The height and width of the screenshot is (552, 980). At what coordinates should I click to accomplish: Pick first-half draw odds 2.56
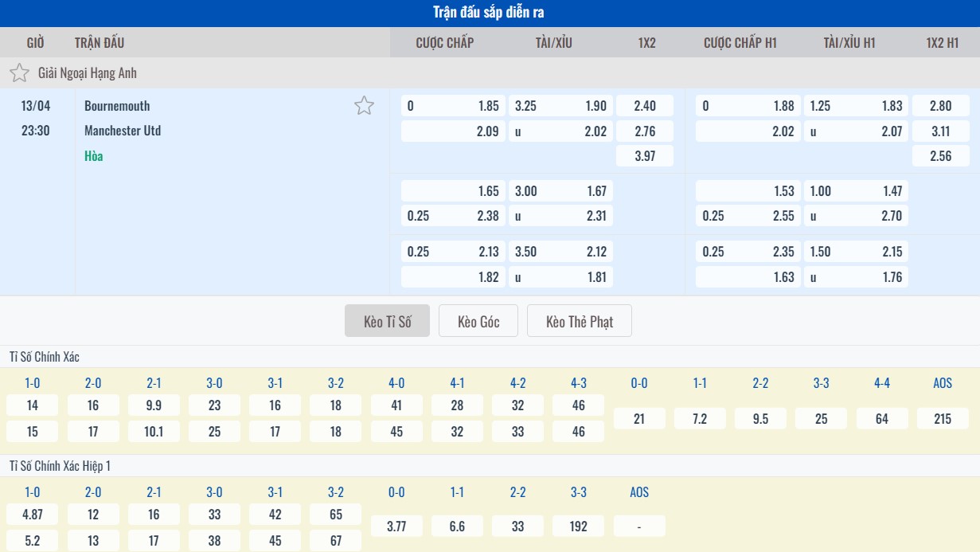pyautogui.click(x=940, y=156)
